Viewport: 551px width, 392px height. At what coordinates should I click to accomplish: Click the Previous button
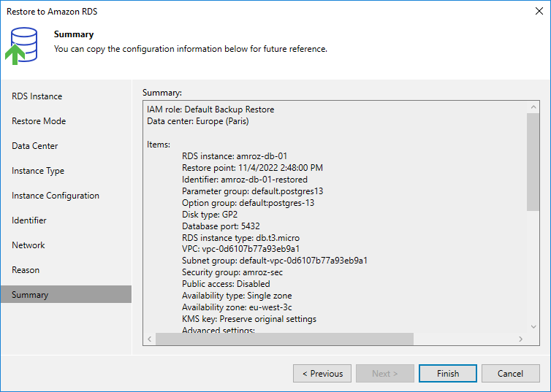click(x=322, y=374)
